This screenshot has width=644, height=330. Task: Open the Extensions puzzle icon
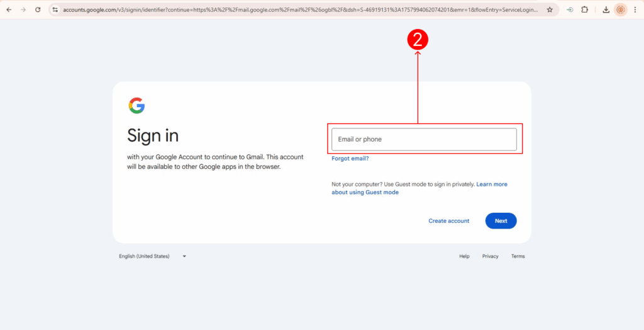(x=585, y=10)
